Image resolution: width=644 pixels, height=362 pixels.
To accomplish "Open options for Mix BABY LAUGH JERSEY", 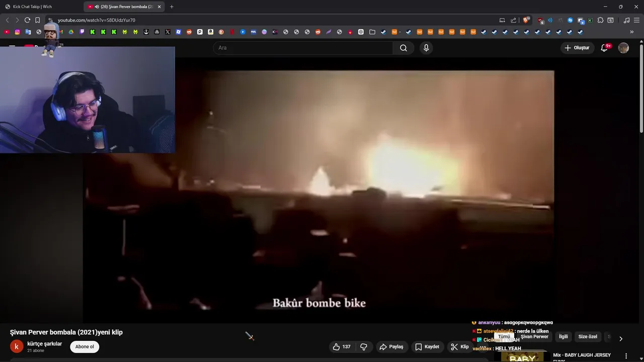I will tap(626, 356).
